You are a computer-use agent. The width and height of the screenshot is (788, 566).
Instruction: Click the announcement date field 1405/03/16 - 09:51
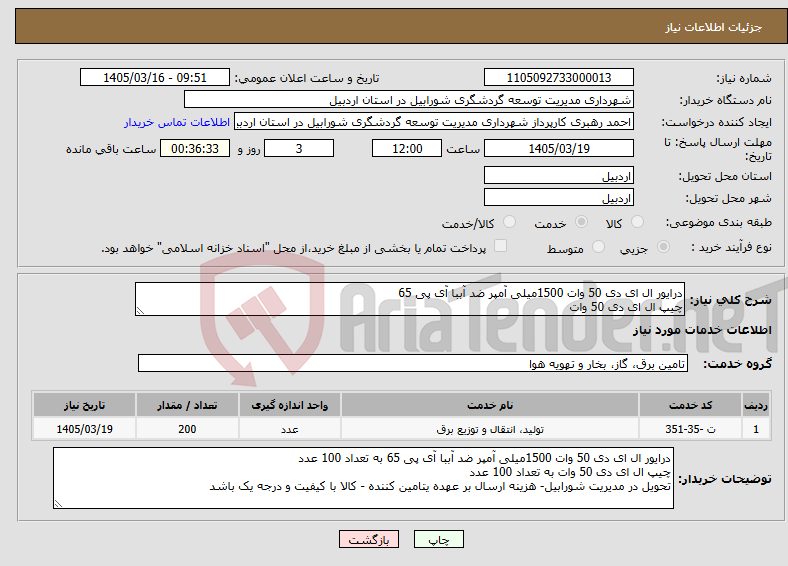155,77
